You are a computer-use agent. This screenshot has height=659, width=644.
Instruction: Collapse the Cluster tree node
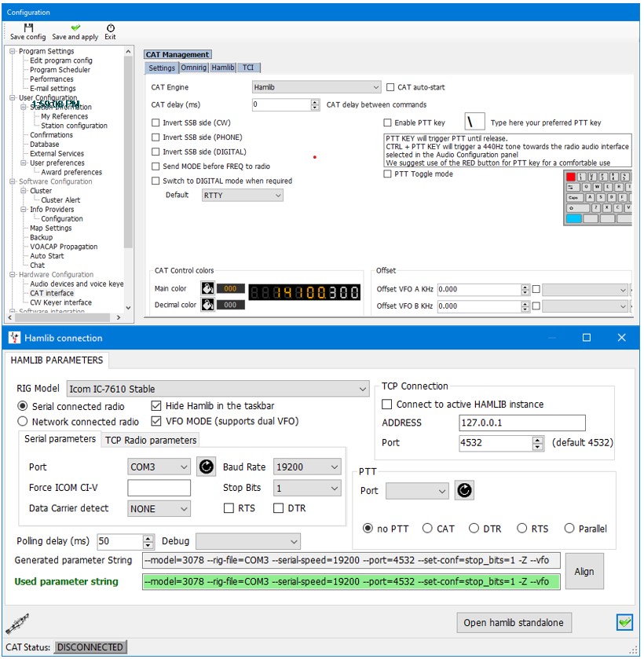click(x=24, y=191)
